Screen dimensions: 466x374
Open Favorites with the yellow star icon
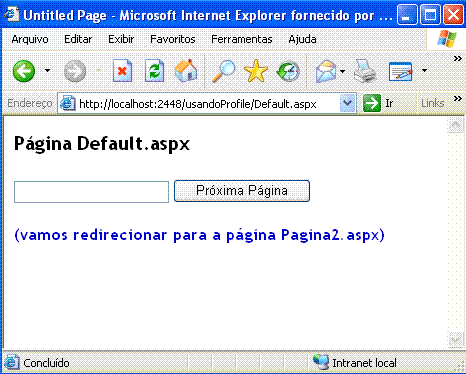point(256,71)
